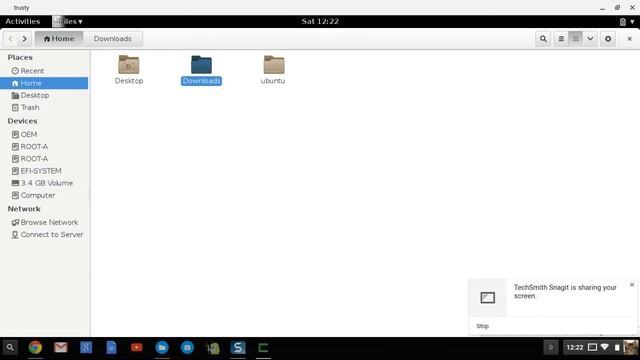Switch to grid icon view
The height and width of the screenshot is (360, 640).
click(x=576, y=39)
